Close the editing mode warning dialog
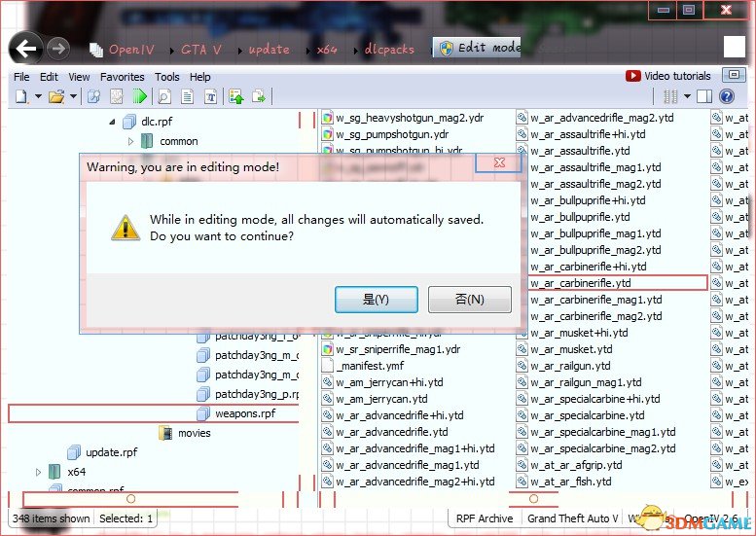756x536 pixels. coord(499,162)
